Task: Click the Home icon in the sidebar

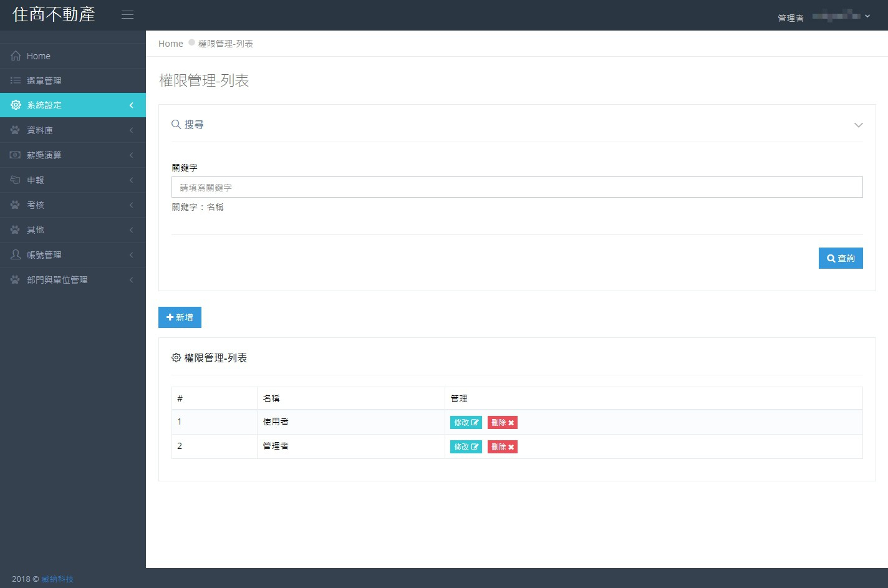Action: point(16,55)
